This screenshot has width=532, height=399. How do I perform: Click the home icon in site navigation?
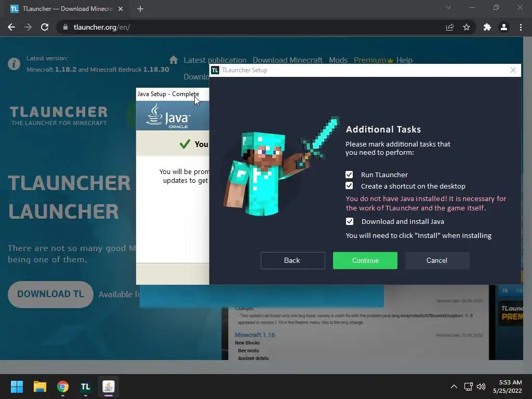(174, 60)
